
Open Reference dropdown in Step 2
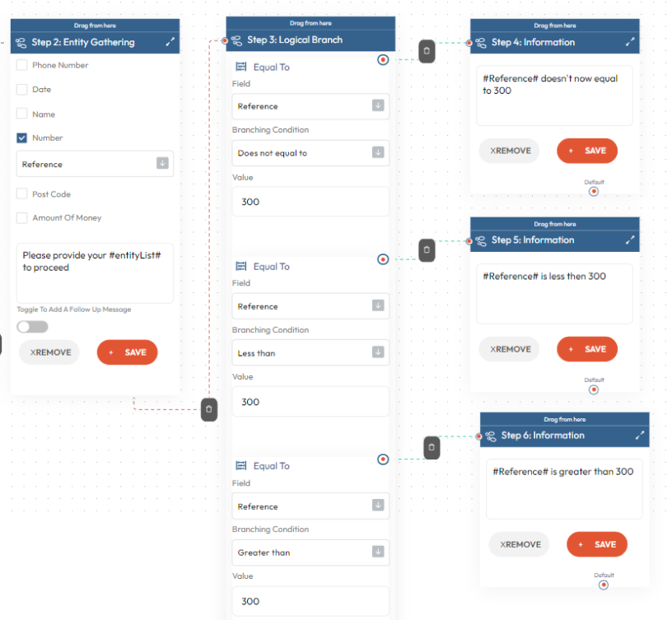pos(96,164)
